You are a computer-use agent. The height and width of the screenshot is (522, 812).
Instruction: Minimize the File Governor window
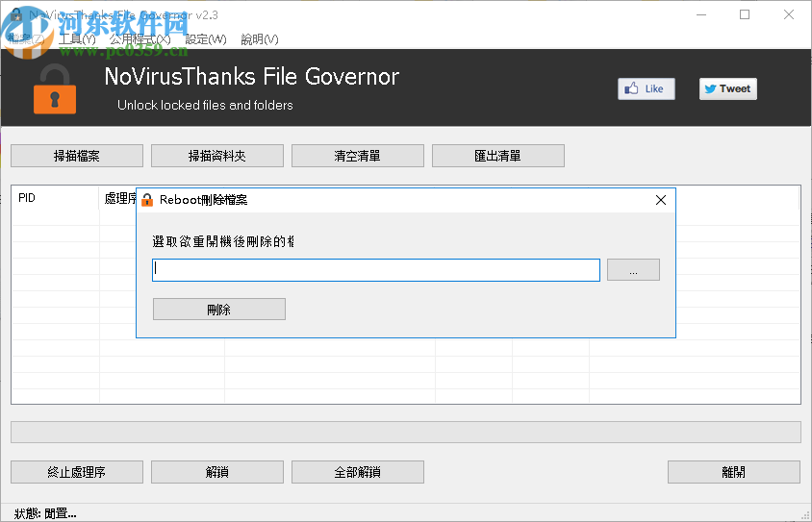701,14
